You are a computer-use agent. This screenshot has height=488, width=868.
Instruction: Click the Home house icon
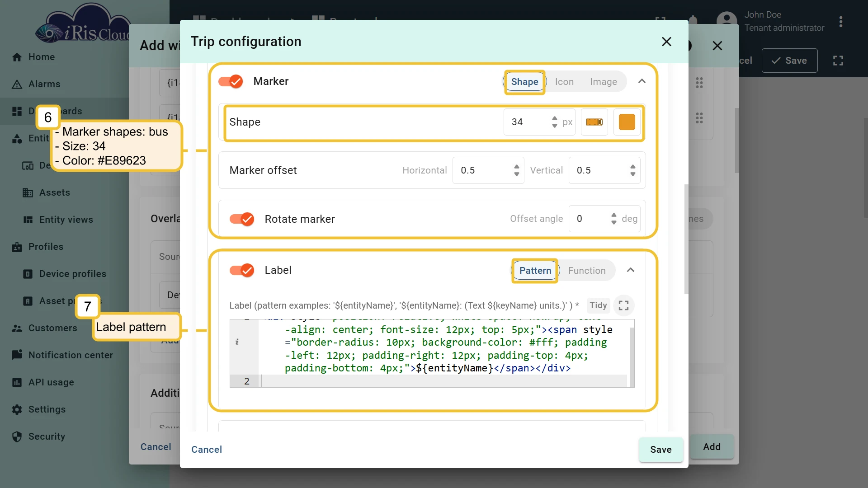click(17, 57)
